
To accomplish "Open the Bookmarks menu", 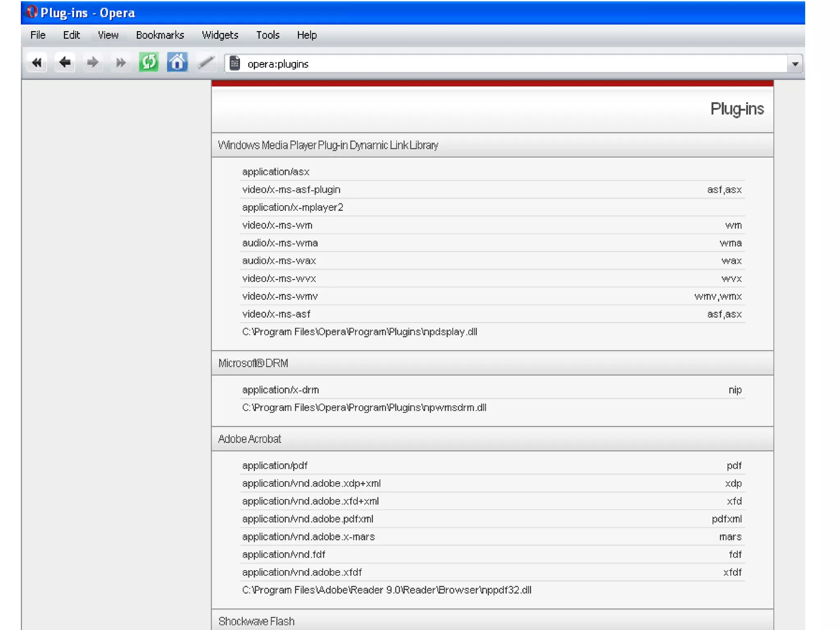I will [x=160, y=35].
